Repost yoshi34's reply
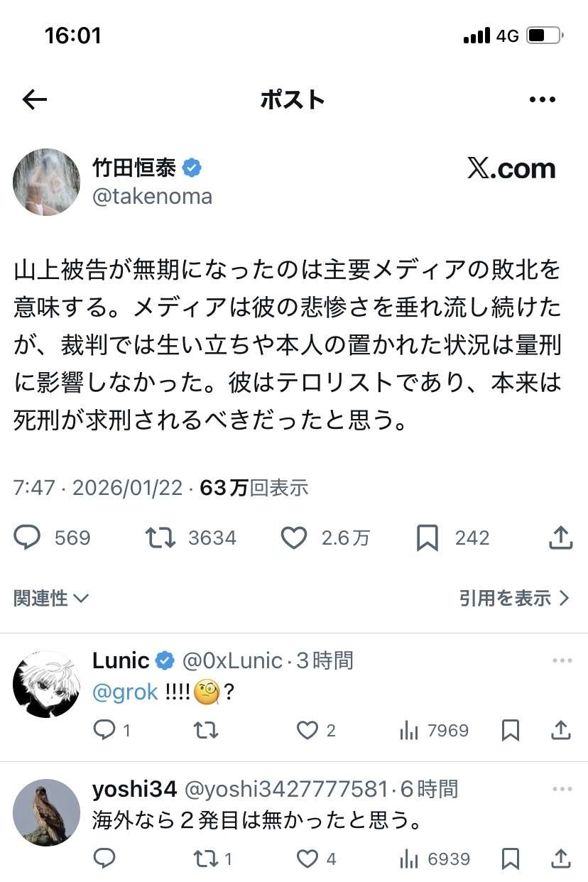Image resolution: width=588 pixels, height=882 pixels. click(x=205, y=859)
